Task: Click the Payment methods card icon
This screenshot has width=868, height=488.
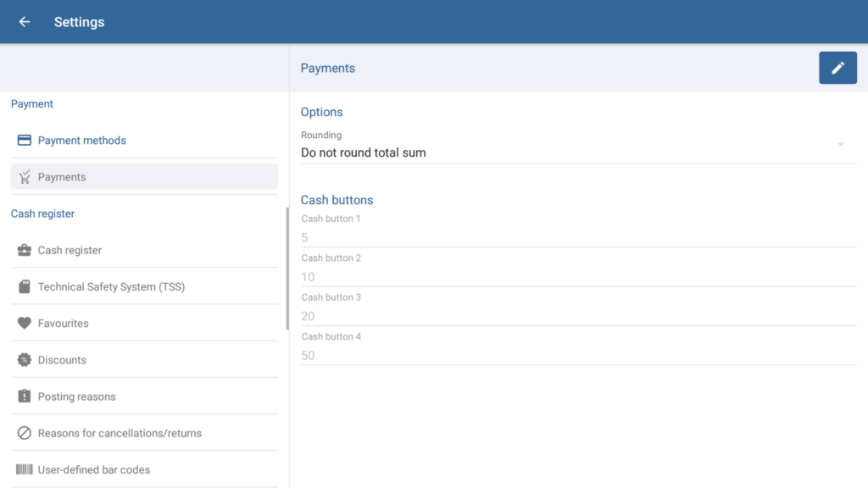Action: [25, 141]
